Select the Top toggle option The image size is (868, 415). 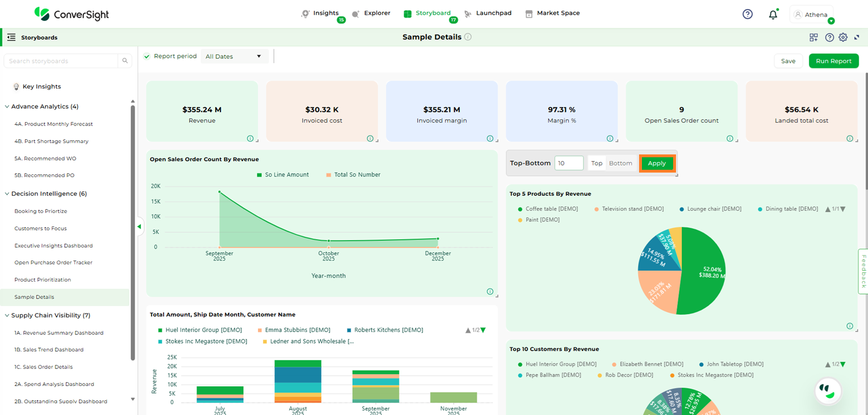pos(596,164)
